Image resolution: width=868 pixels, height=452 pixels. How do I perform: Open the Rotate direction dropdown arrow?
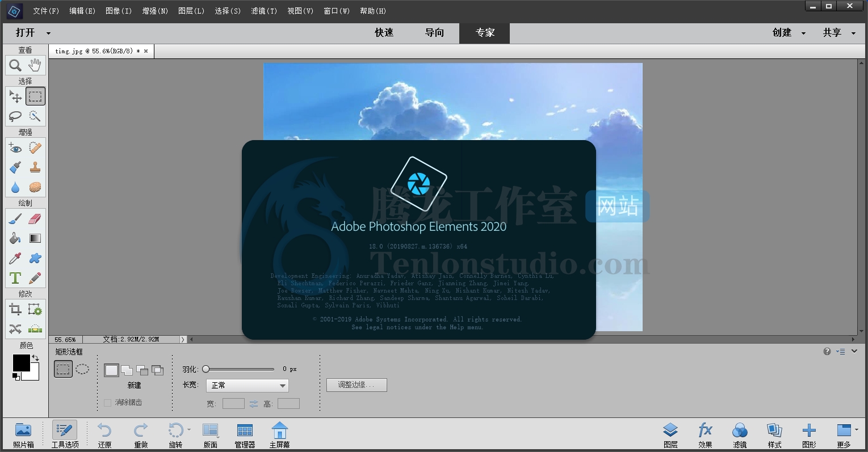pos(189,430)
